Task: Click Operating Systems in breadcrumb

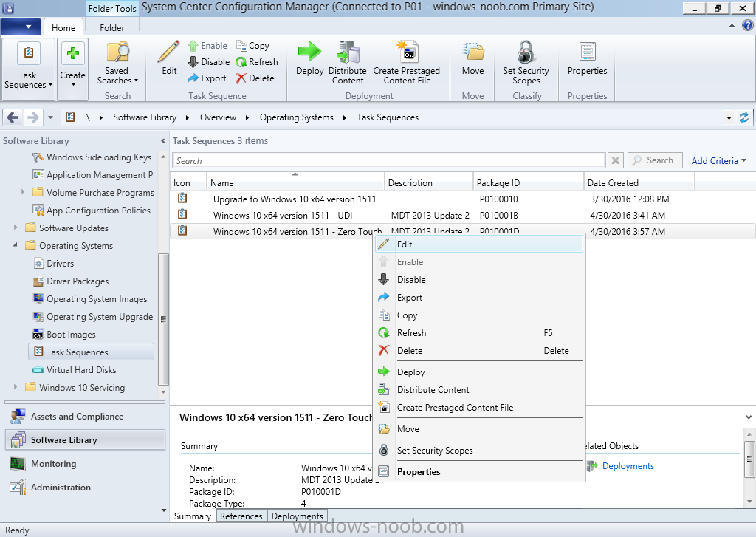Action: tap(297, 117)
